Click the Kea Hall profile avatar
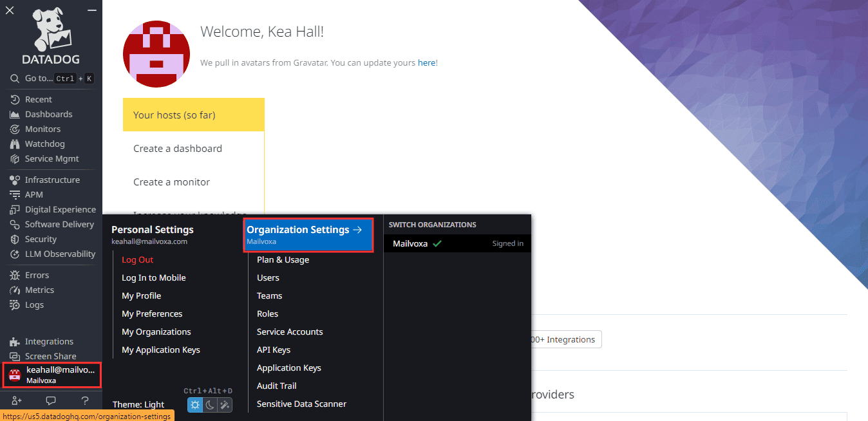868x421 pixels. coord(156,54)
